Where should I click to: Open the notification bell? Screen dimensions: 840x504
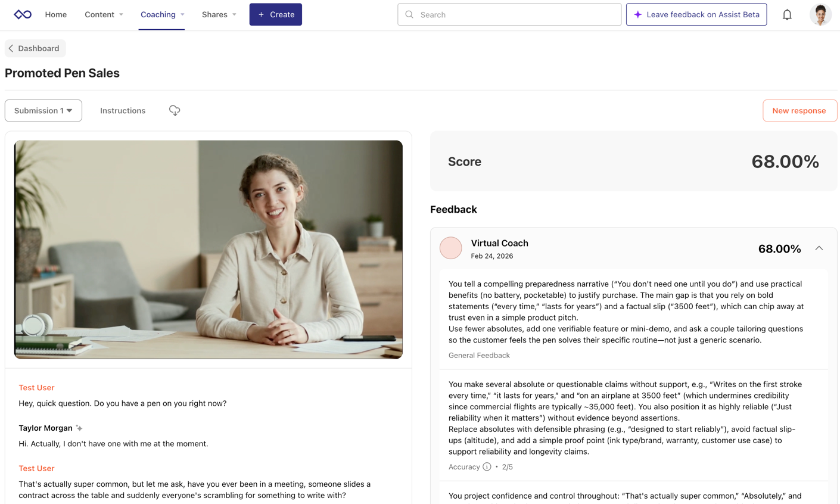click(787, 14)
